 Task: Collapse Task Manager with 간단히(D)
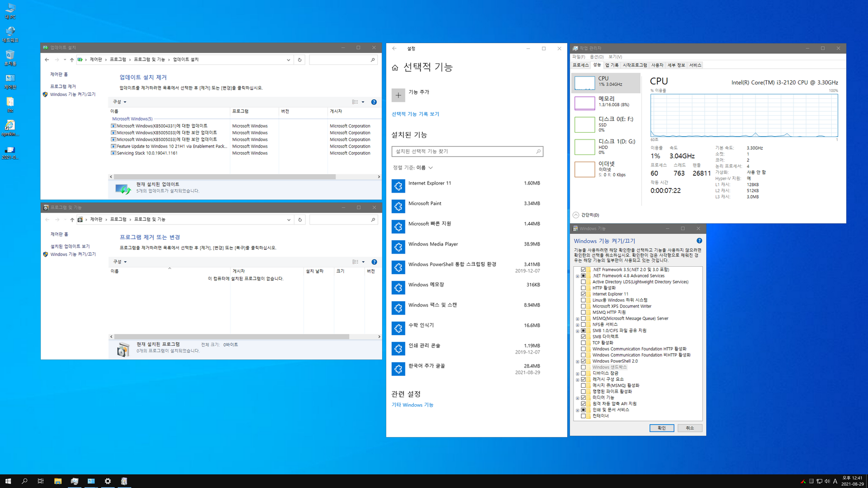tap(586, 215)
